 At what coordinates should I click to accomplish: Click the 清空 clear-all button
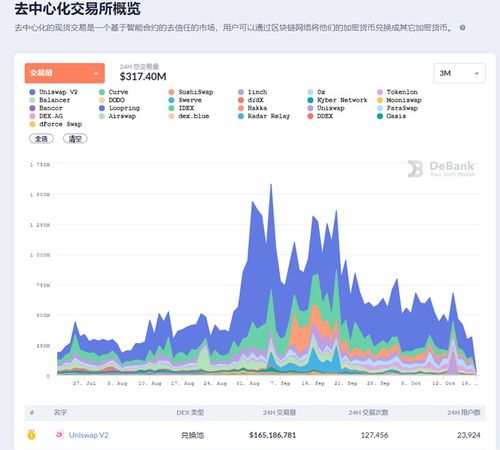(x=75, y=139)
